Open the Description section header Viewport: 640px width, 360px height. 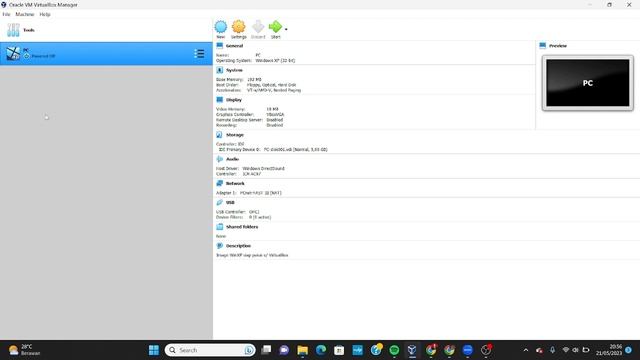coord(238,246)
